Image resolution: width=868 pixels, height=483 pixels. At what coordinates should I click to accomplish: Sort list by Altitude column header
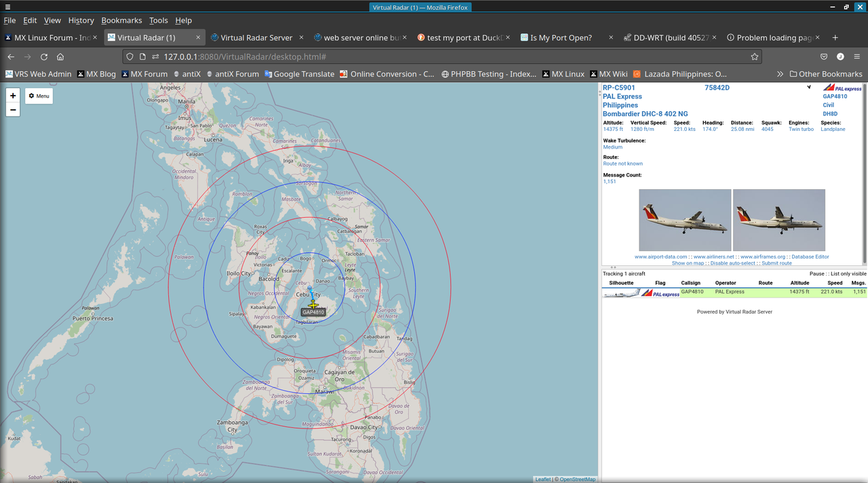(x=800, y=283)
